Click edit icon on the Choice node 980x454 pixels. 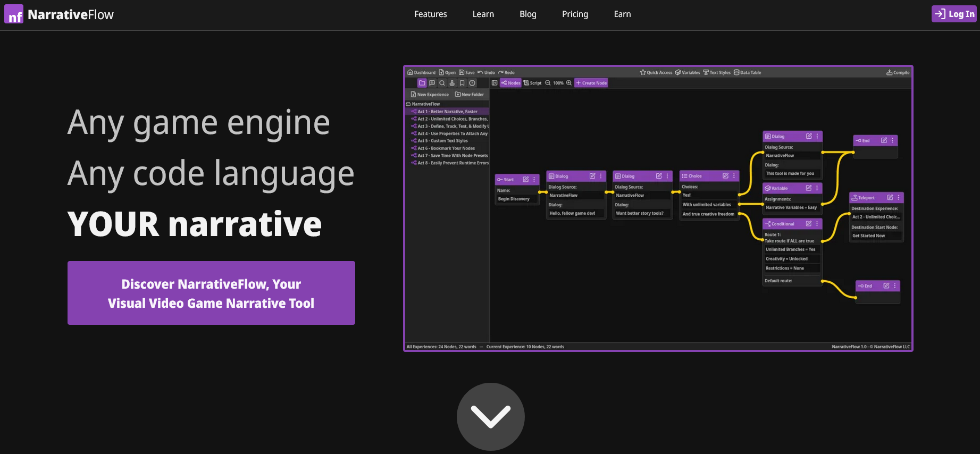pos(725,176)
